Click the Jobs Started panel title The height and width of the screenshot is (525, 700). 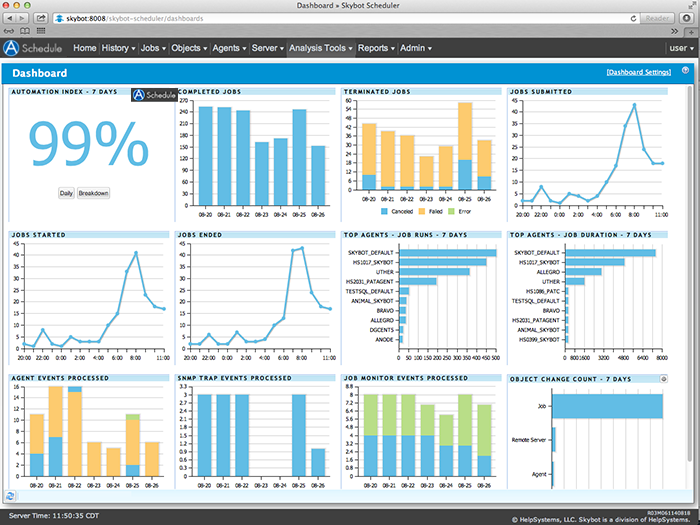pos(38,235)
